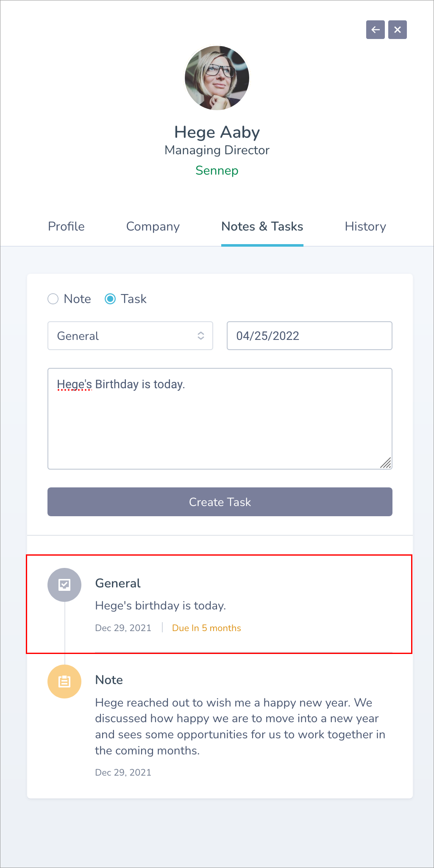Click the back arrow icon button

(376, 30)
